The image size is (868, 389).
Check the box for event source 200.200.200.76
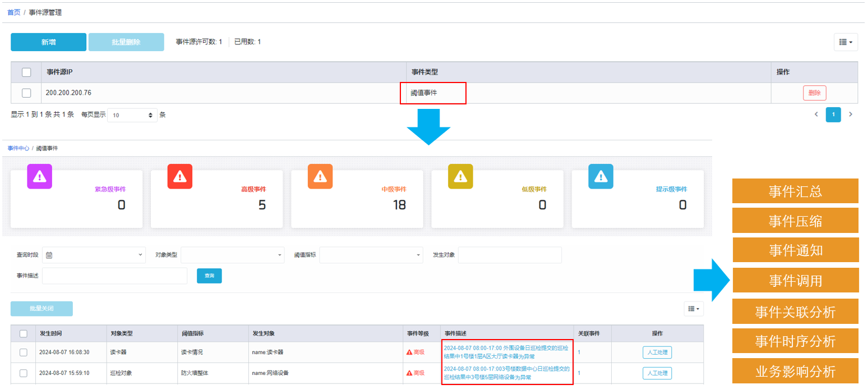26,93
